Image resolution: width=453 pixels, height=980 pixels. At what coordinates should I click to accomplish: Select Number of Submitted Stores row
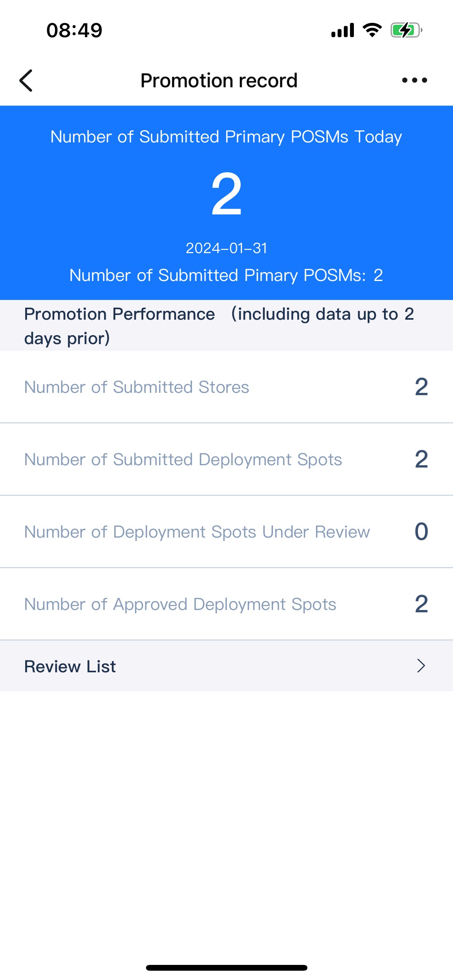pos(226,387)
